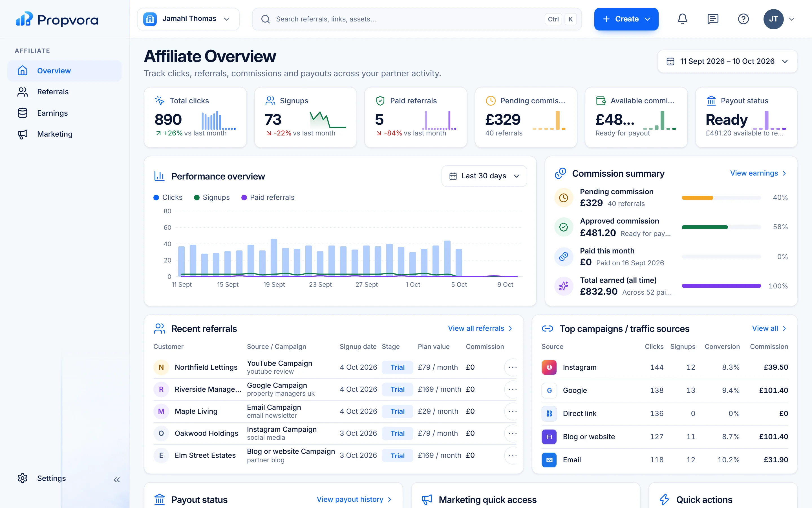The height and width of the screenshot is (508, 812).
Task: Click the JT profile avatar
Action: tap(773, 19)
